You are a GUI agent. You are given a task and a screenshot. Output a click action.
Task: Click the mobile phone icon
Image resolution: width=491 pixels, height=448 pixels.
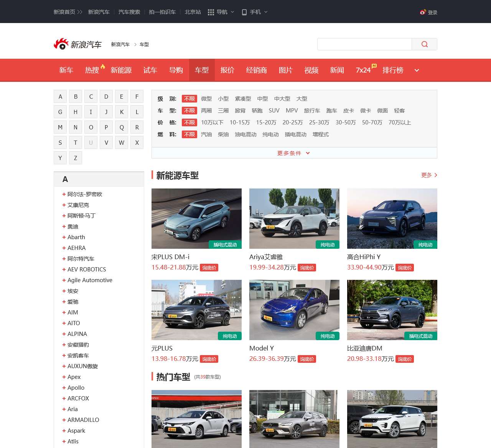[244, 12]
